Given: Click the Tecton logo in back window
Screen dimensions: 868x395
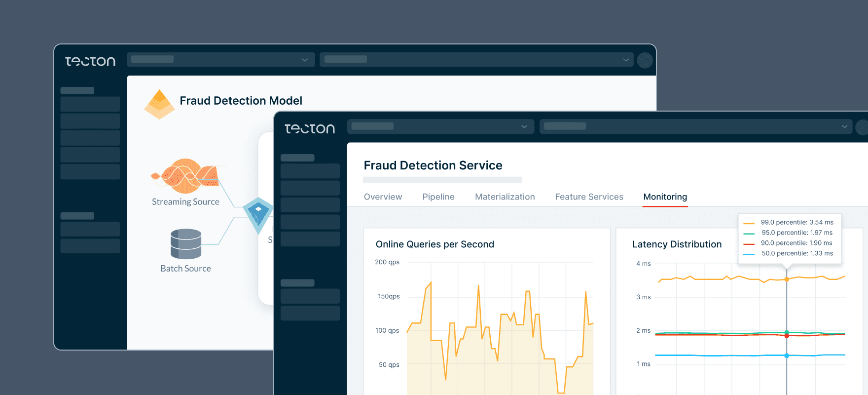Looking at the screenshot, I should click(90, 61).
